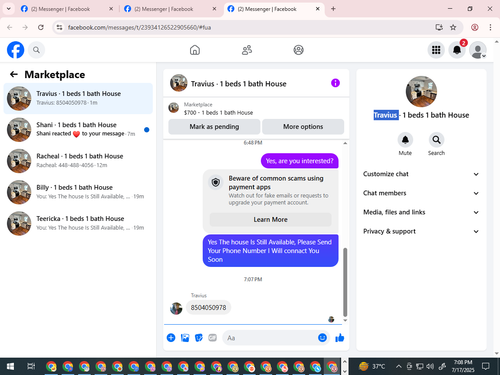
Task: Open the profile circle icon in top navigation
Action: click(298, 50)
